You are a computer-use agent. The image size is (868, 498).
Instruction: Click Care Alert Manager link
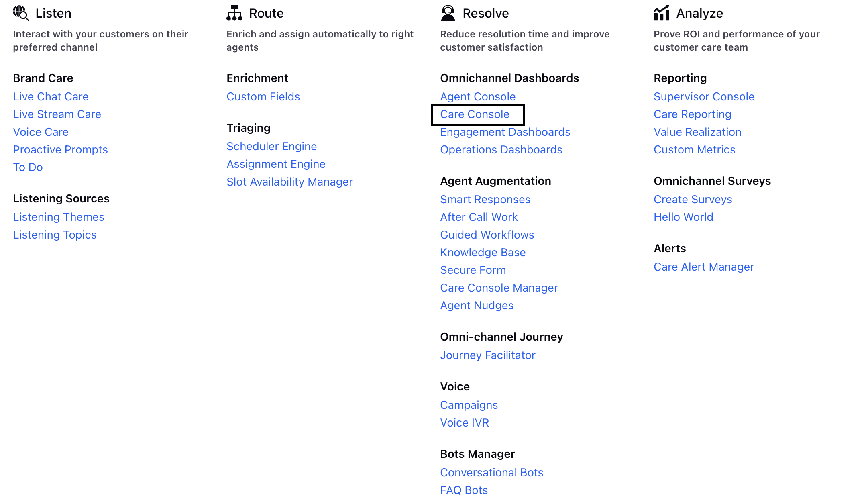[704, 267]
